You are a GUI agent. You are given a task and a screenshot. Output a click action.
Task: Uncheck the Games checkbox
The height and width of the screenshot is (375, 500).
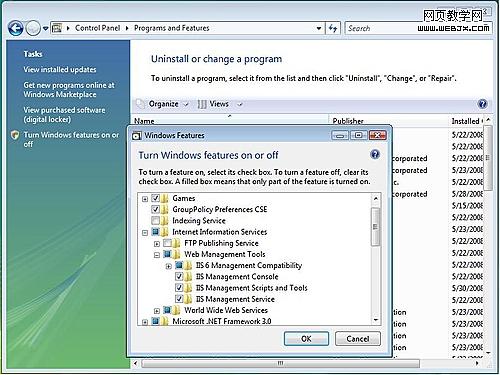pos(155,198)
